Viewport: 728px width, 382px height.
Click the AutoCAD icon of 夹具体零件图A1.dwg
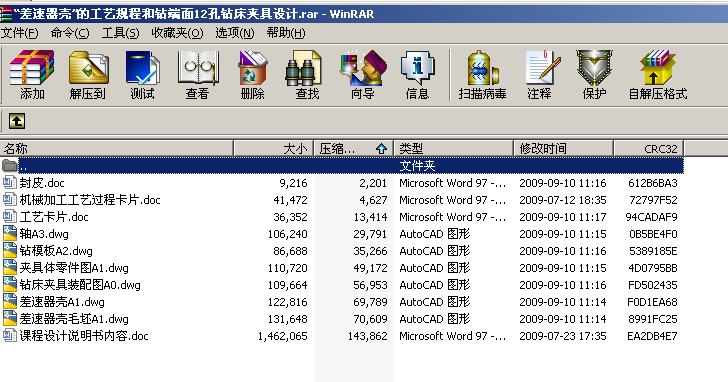9,268
